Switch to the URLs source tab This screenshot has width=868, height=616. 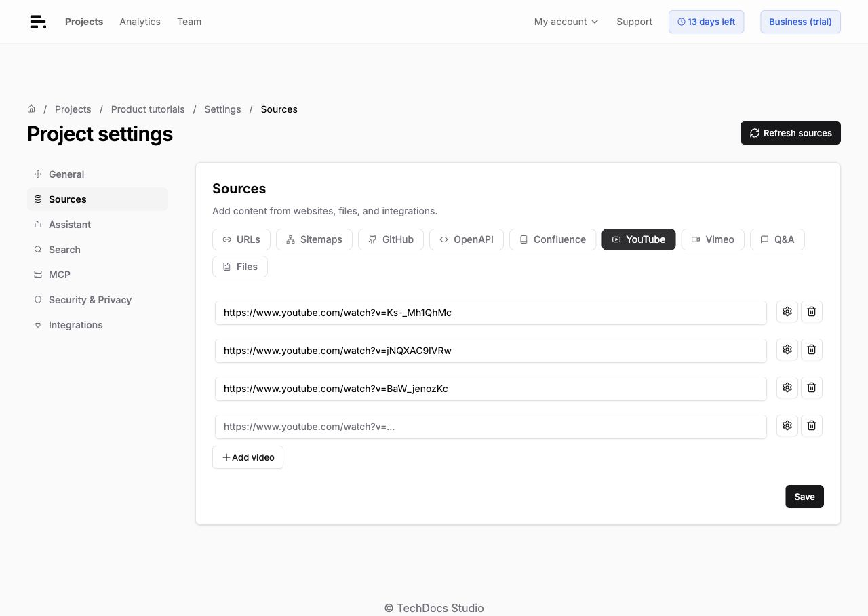[x=241, y=239]
